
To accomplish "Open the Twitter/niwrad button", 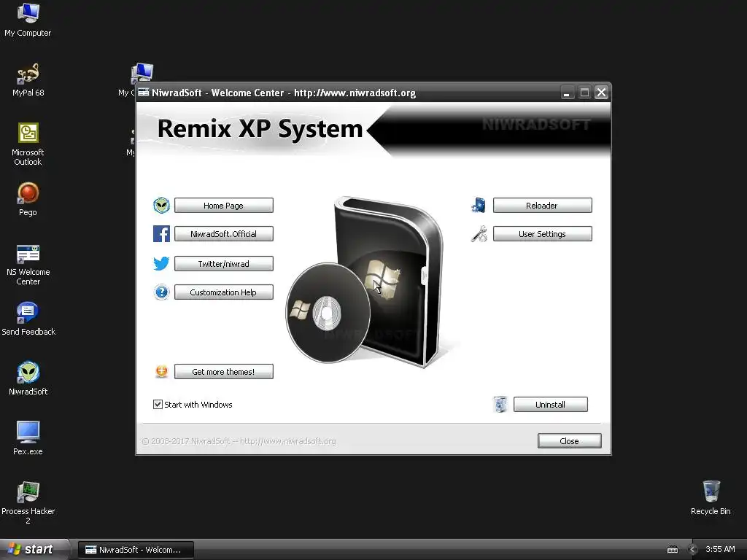I will [224, 264].
